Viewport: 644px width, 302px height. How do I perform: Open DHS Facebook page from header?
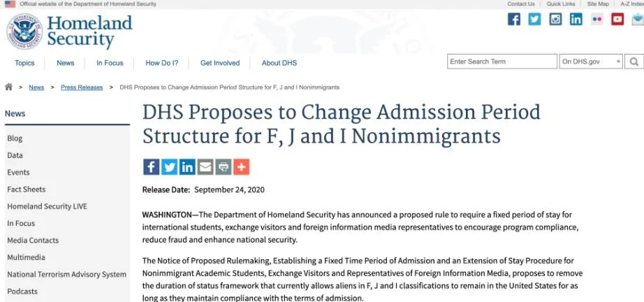[x=514, y=20]
